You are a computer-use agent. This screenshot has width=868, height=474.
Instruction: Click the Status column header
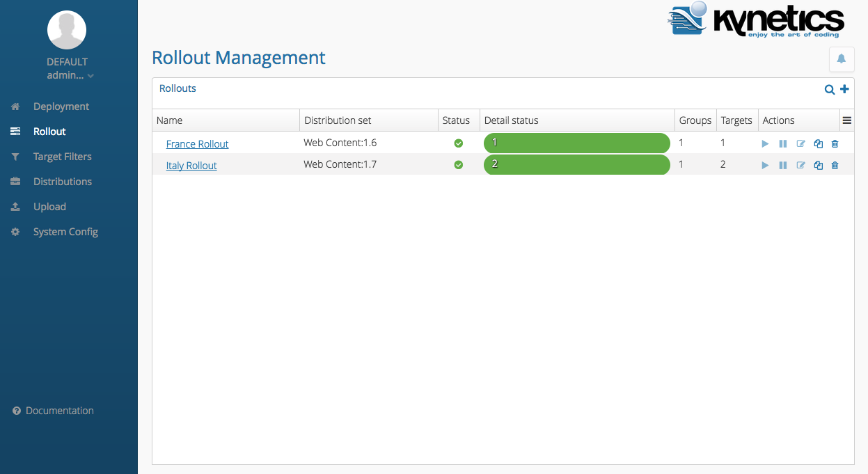[x=459, y=120]
